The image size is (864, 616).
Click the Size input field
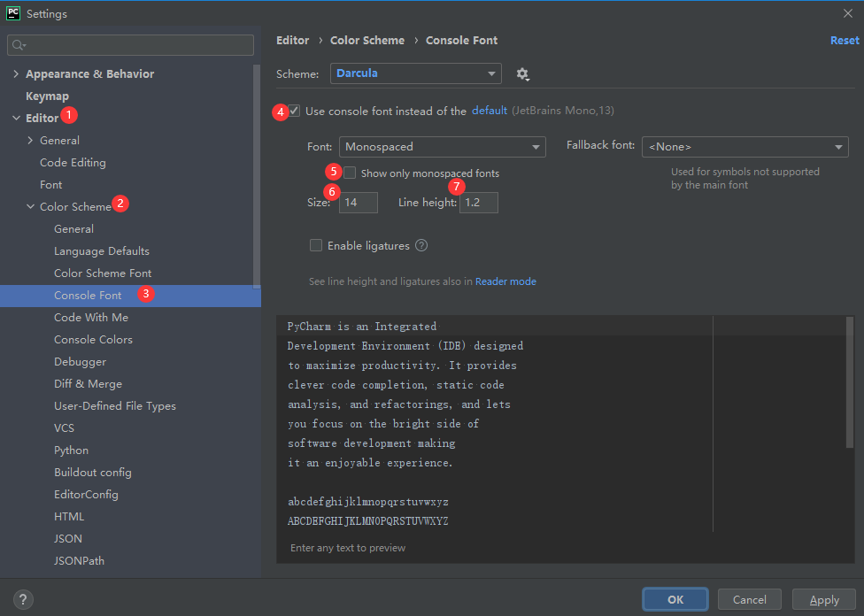coord(359,203)
